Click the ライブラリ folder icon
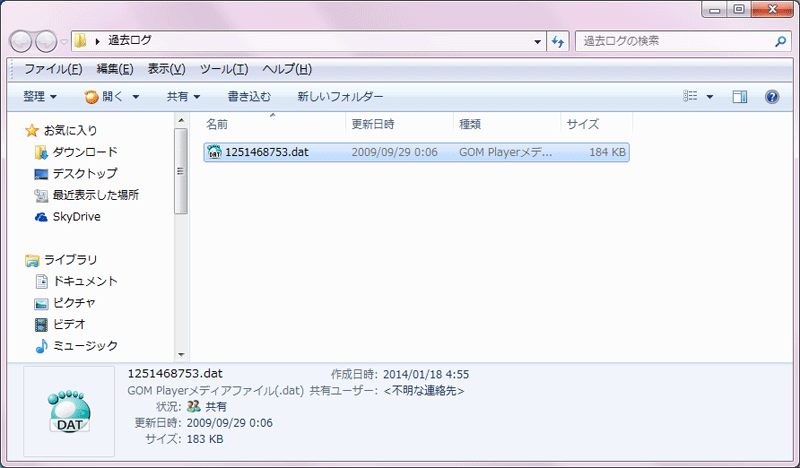800x468 pixels. click(32, 260)
